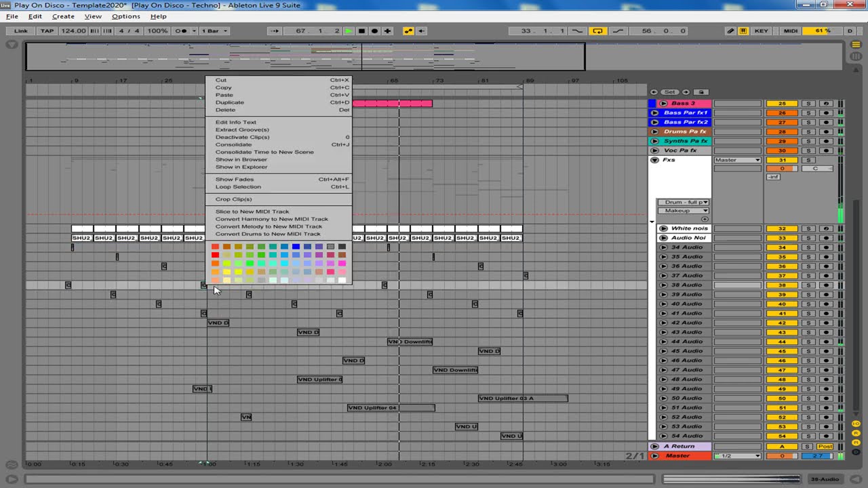
Task: Toggle the M mixer section button
Action: 856,441
